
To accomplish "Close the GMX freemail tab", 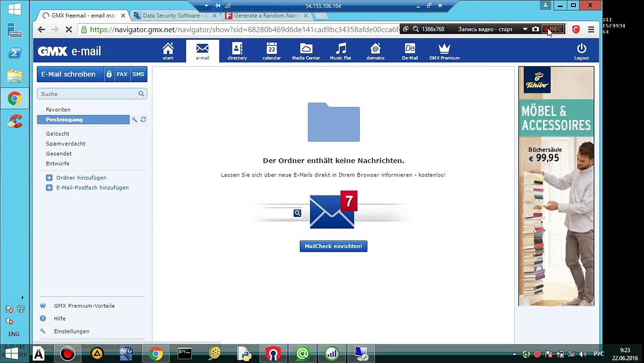I will (x=123, y=16).
